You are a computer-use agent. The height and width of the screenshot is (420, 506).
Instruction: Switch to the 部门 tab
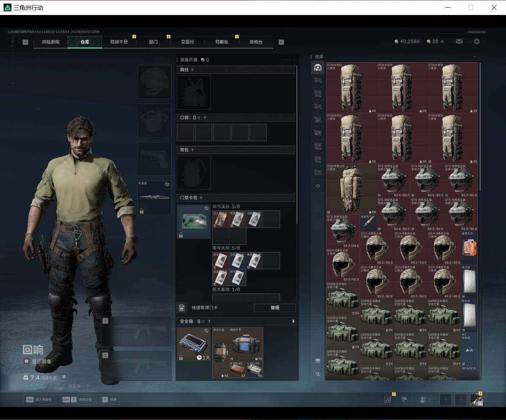pos(153,42)
